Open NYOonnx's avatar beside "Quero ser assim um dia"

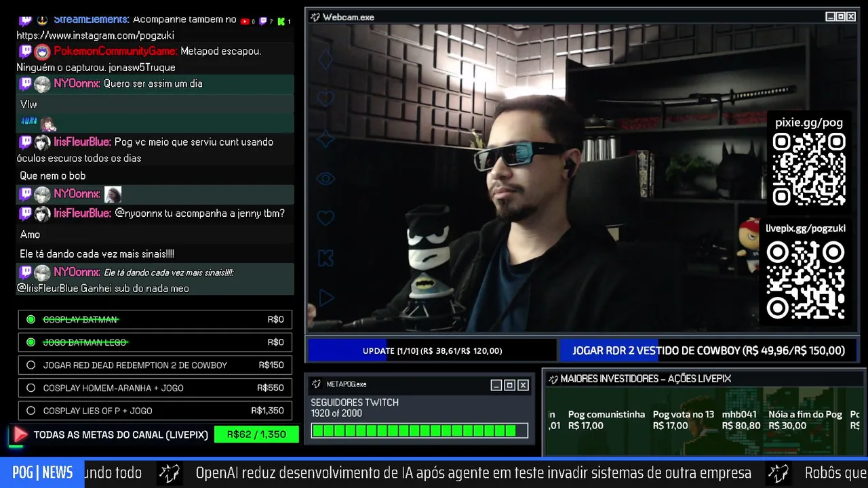(x=42, y=84)
